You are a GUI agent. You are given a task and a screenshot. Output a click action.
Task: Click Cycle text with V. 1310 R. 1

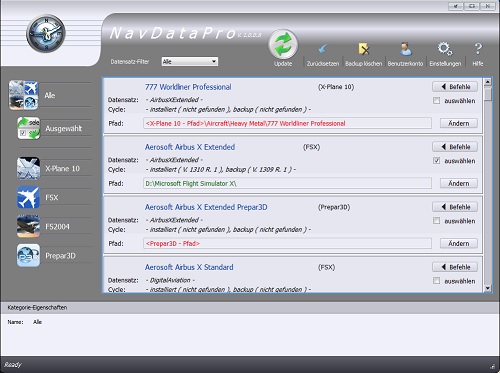coord(220,170)
